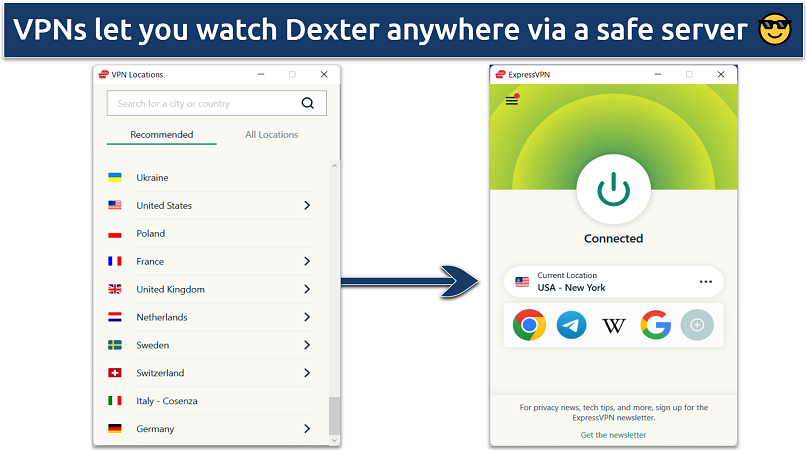Image resolution: width=806 pixels, height=450 pixels.
Task: Open the Wikipedia shortcut
Action: click(x=614, y=325)
